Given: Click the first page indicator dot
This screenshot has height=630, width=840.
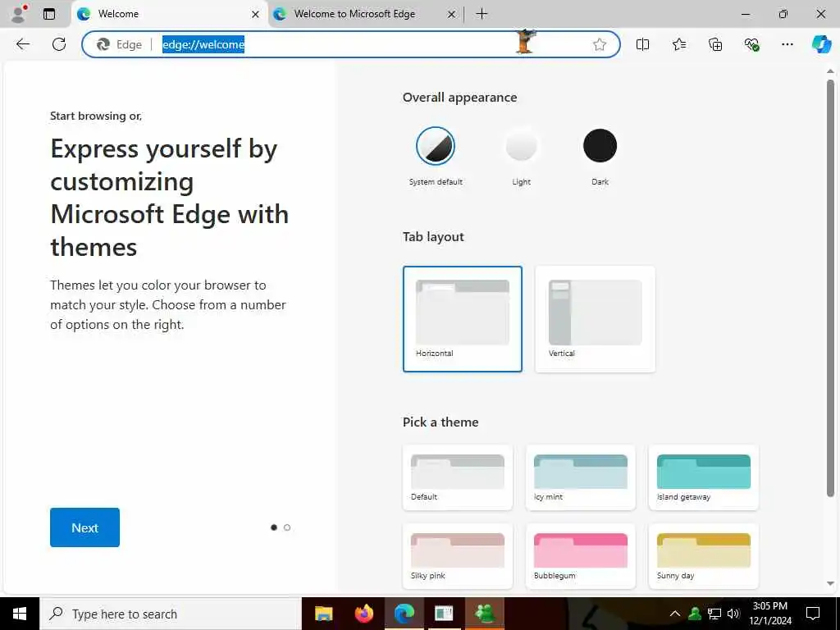Looking at the screenshot, I should point(274,527).
